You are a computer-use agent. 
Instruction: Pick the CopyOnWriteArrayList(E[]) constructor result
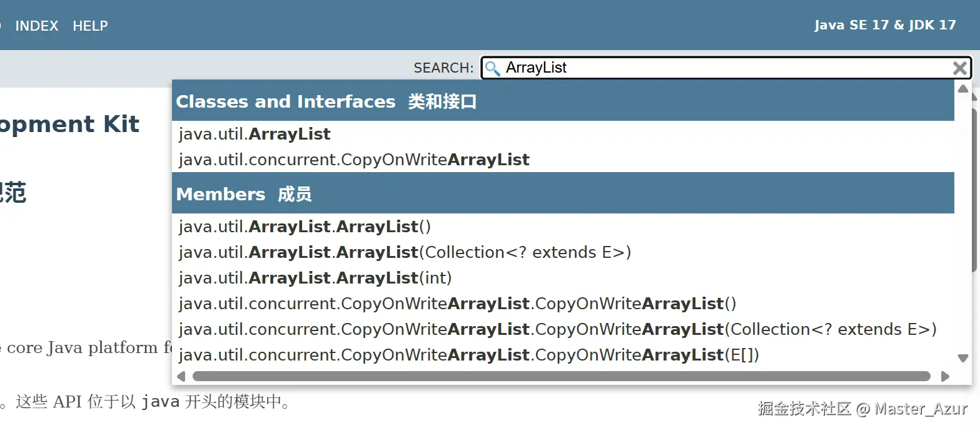point(468,355)
